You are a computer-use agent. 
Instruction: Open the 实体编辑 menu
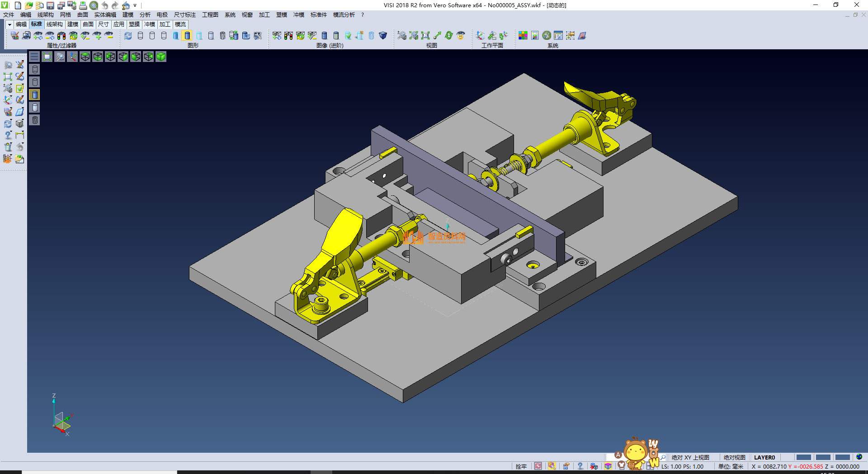tap(105, 15)
